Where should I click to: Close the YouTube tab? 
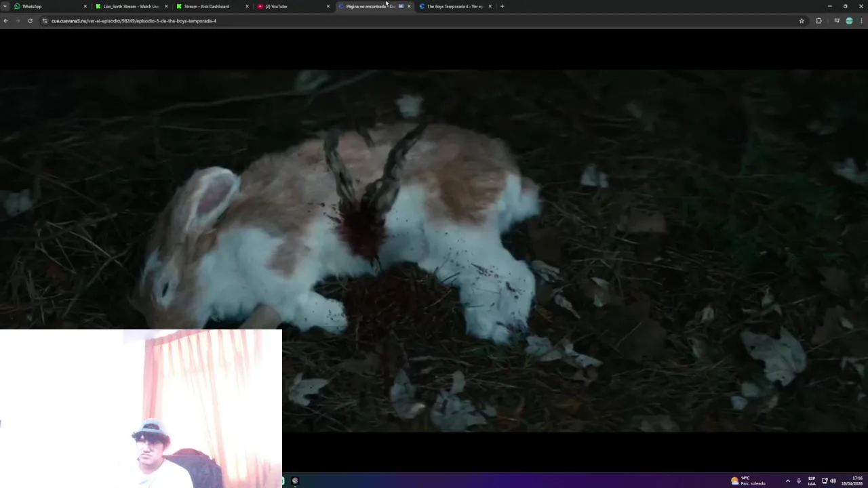(x=328, y=6)
